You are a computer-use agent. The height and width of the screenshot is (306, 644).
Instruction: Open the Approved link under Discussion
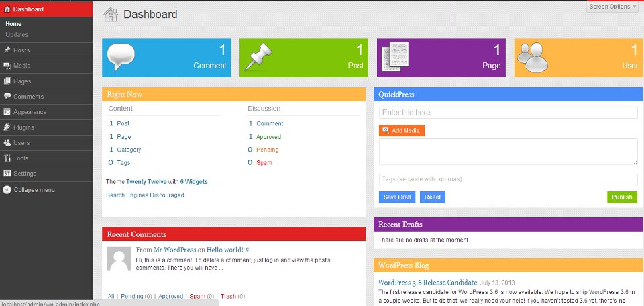[268, 137]
